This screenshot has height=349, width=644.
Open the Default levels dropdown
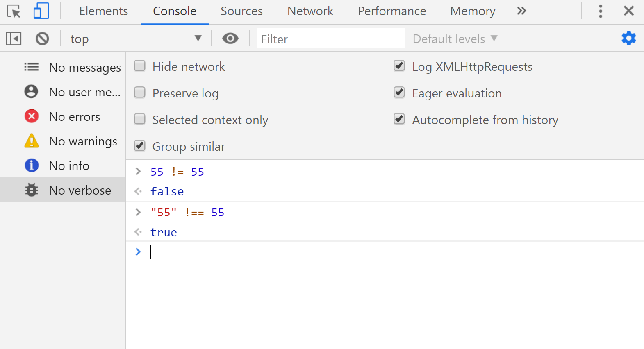[x=455, y=39]
